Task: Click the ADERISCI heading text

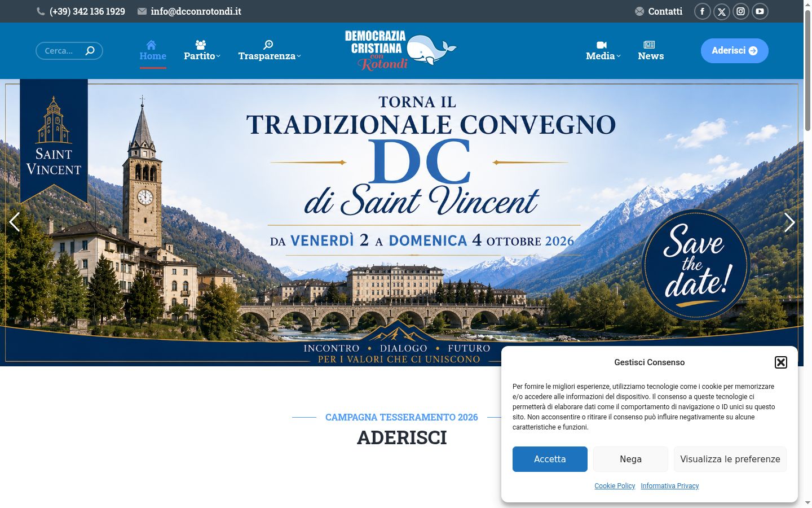Action: click(x=401, y=437)
